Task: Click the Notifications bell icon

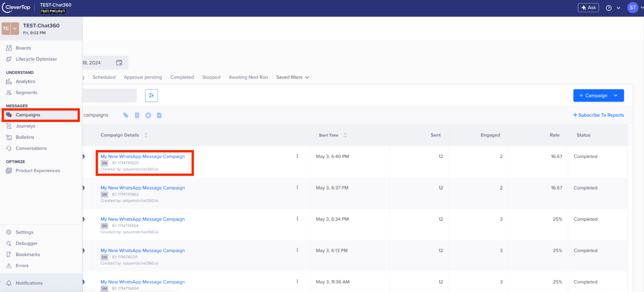Action: coord(9,283)
